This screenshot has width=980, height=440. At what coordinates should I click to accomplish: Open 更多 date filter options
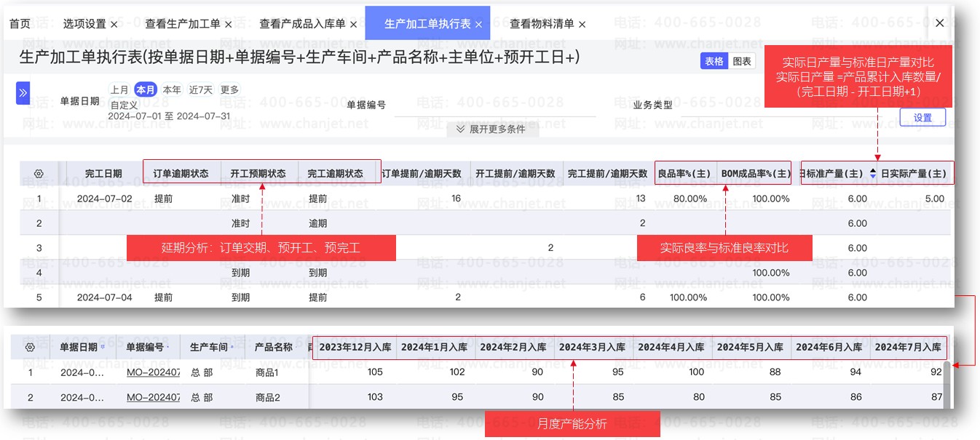coord(229,90)
